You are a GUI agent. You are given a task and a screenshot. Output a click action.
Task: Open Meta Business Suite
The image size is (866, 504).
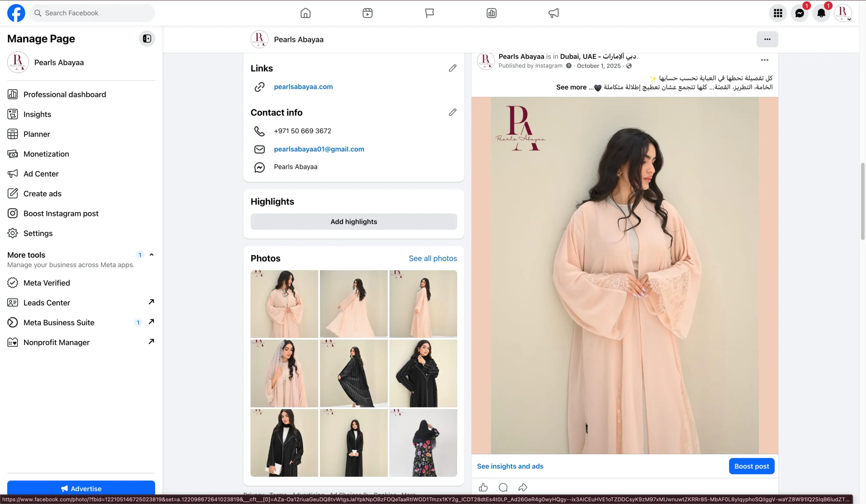tap(81, 323)
